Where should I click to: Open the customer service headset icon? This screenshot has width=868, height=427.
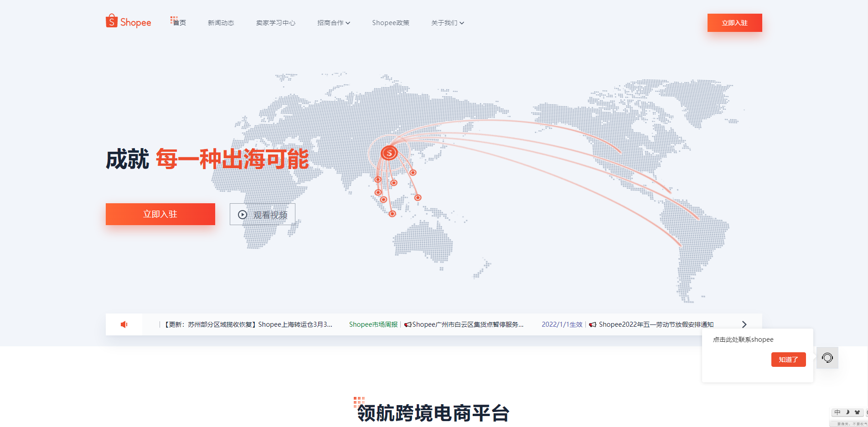(827, 358)
